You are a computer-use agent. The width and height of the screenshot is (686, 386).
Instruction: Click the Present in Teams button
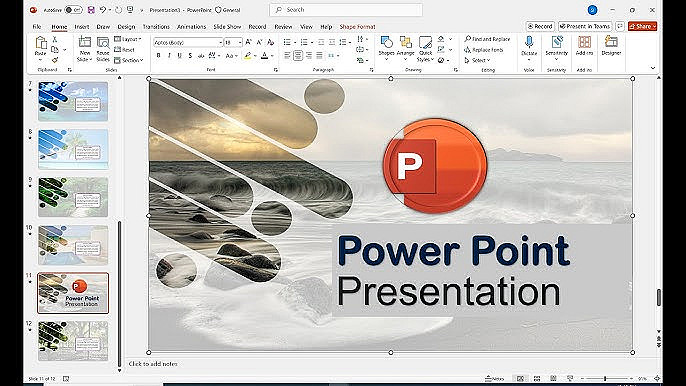coord(585,26)
